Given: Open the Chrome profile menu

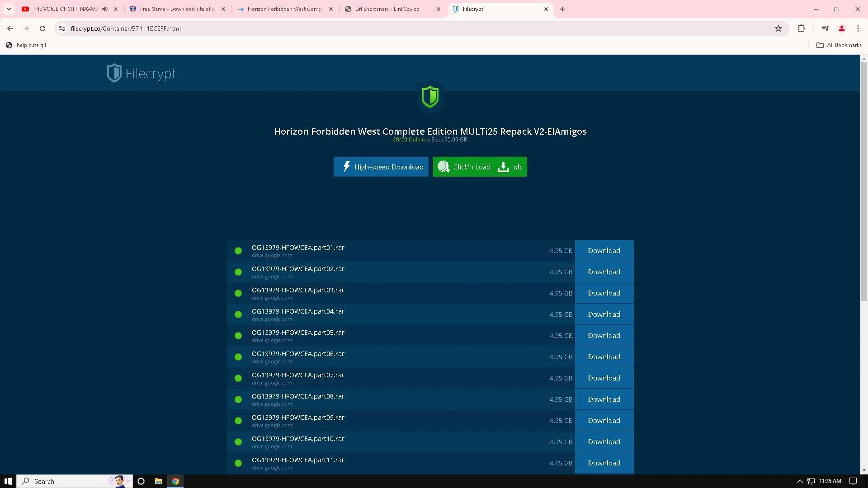Looking at the screenshot, I should click(x=842, y=28).
